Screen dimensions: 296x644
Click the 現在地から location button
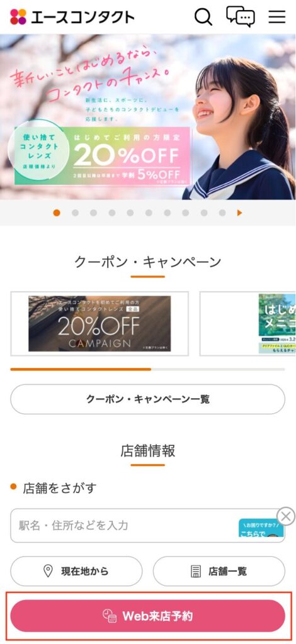click(x=76, y=571)
